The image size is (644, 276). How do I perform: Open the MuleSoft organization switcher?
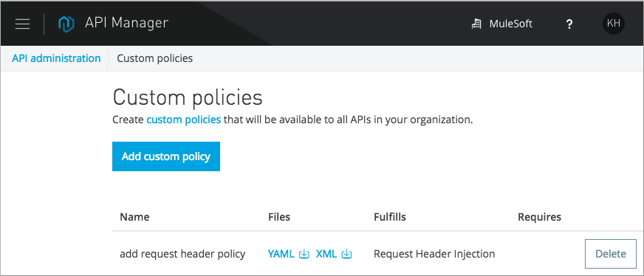click(x=502, y=24)
